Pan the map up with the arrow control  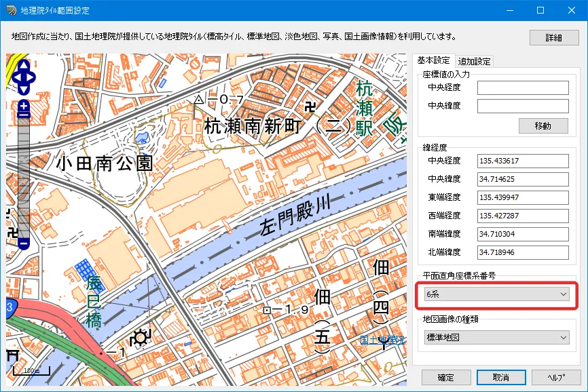pos(24,66)
